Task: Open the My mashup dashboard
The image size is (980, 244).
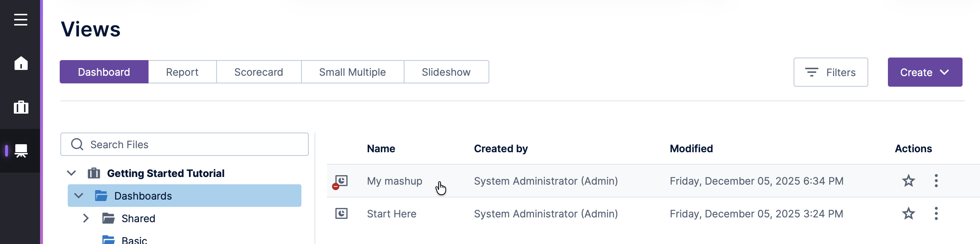Action: pos(394,181)
